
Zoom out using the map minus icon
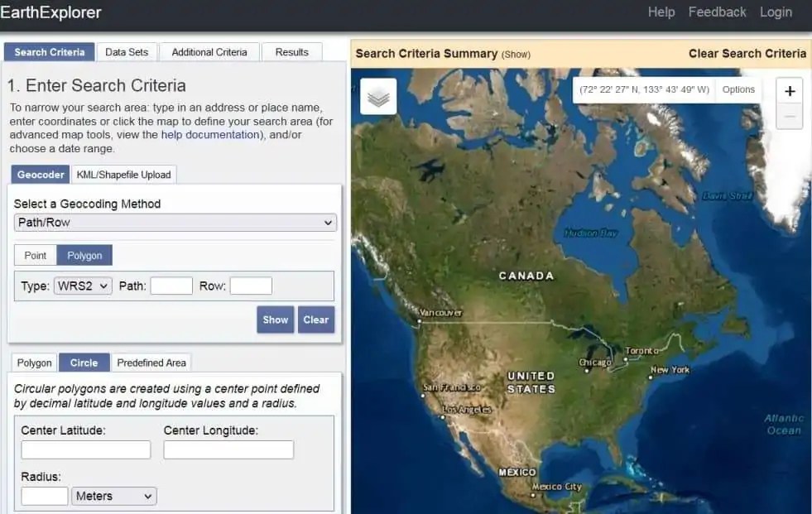click(x=789, y=114)
